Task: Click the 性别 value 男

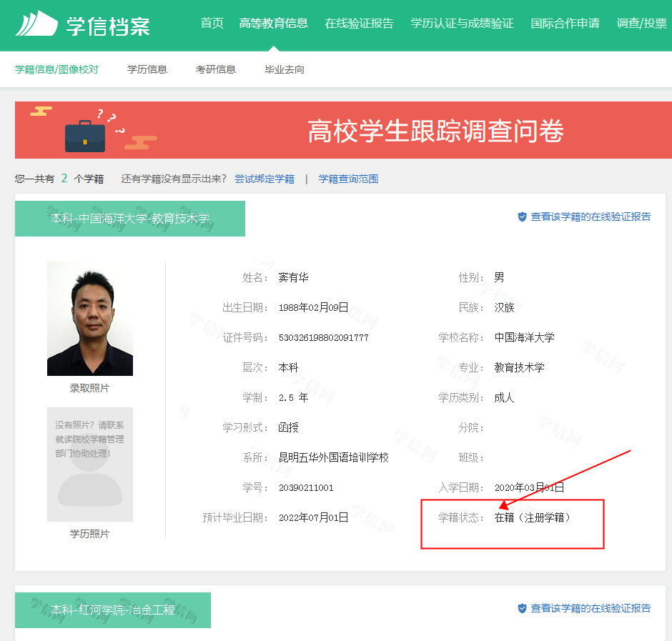Action: [499, 278]
